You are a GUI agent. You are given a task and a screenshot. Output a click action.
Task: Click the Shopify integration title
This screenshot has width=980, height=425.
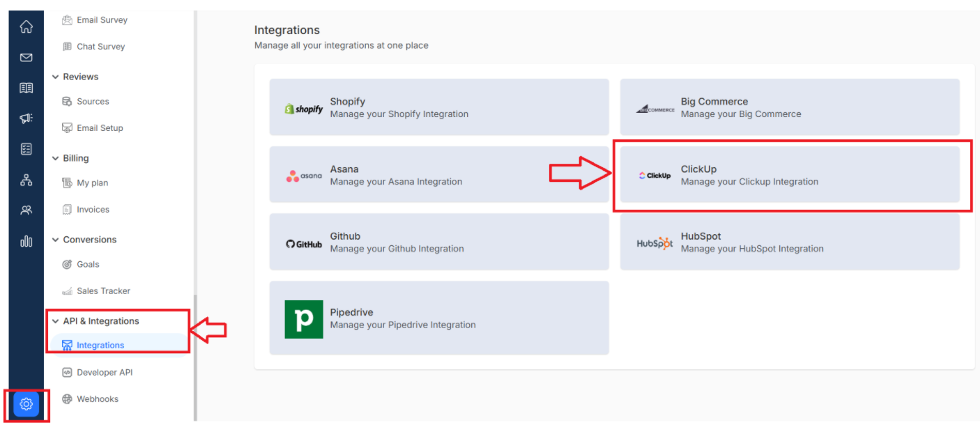[348, 102]
